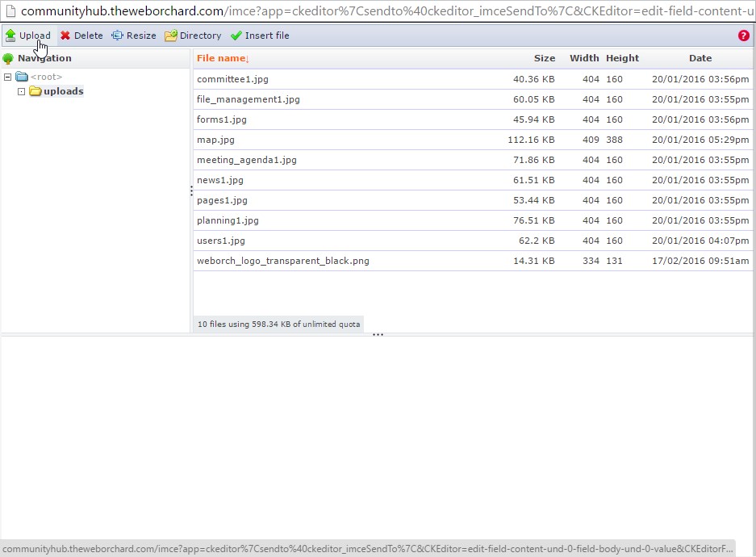756x557 pixels.
Task: Click the 334 width of the logo png
Action: [591, 262]
